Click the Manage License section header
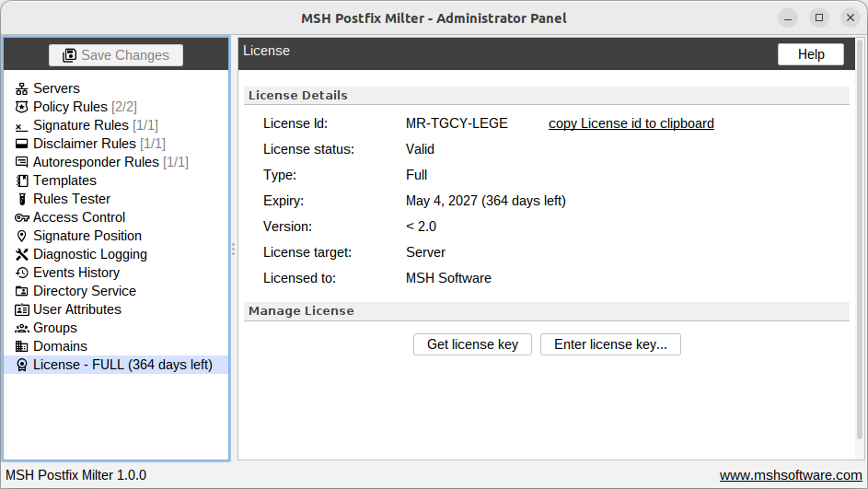The width and height of the screenshot is (868, 489). 547,311
